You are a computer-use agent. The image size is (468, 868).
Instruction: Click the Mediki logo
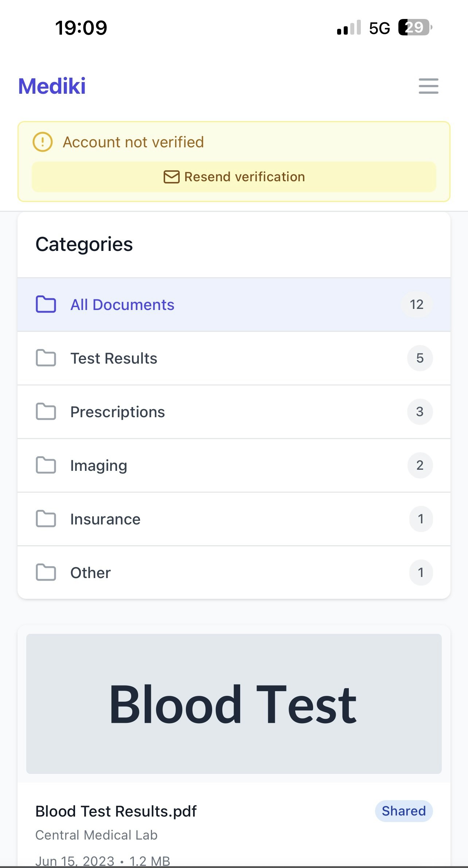pyautogui.click(x=52, y=86)
